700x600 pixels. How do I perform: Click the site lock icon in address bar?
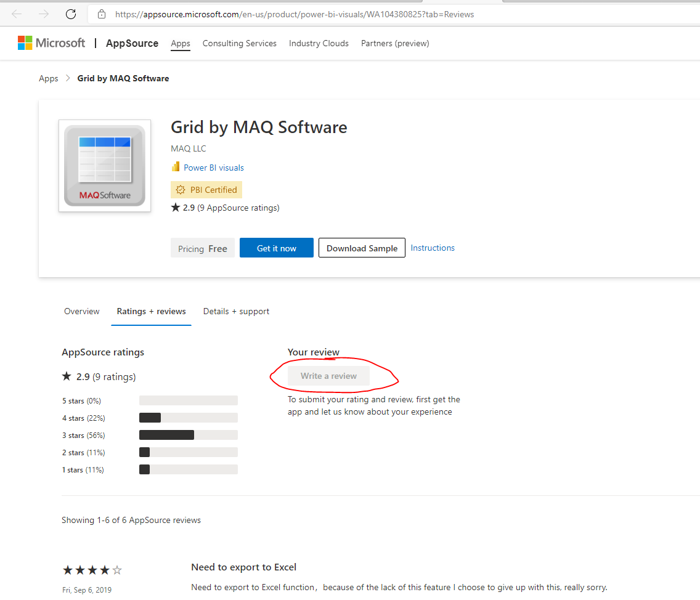coord(102,14)
